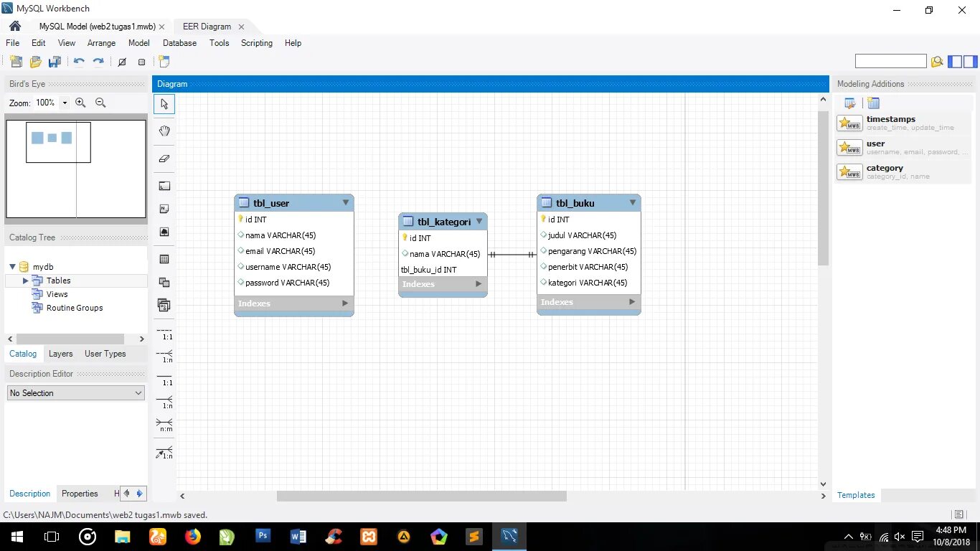This screenshot has height=551, width=980.
Task: Click the new diagram toolbar icon
Action: (164, 62)
